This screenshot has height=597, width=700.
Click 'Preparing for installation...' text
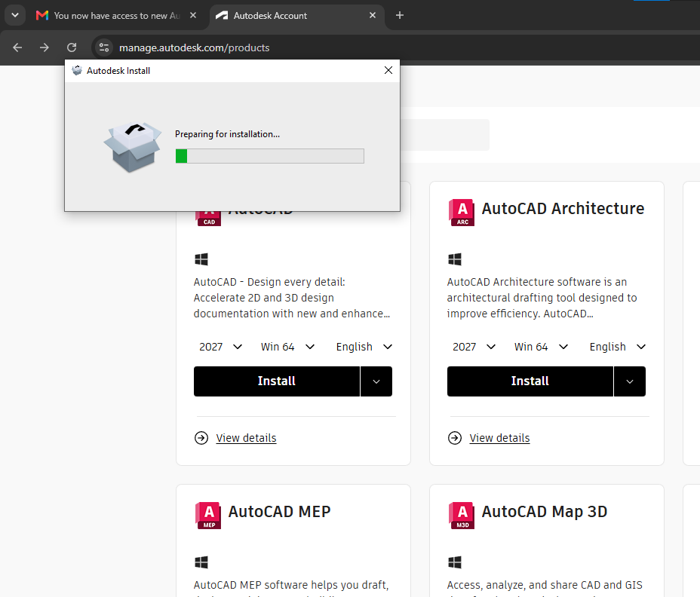click(227, 134)
